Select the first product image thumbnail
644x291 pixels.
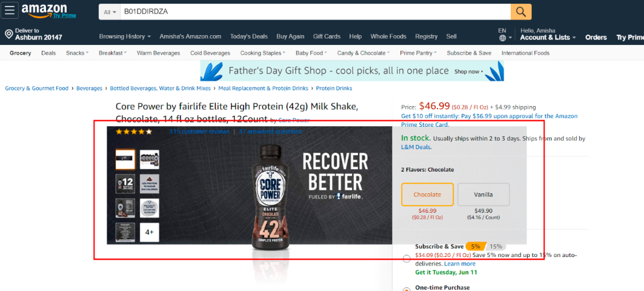(x=125, y=159)
